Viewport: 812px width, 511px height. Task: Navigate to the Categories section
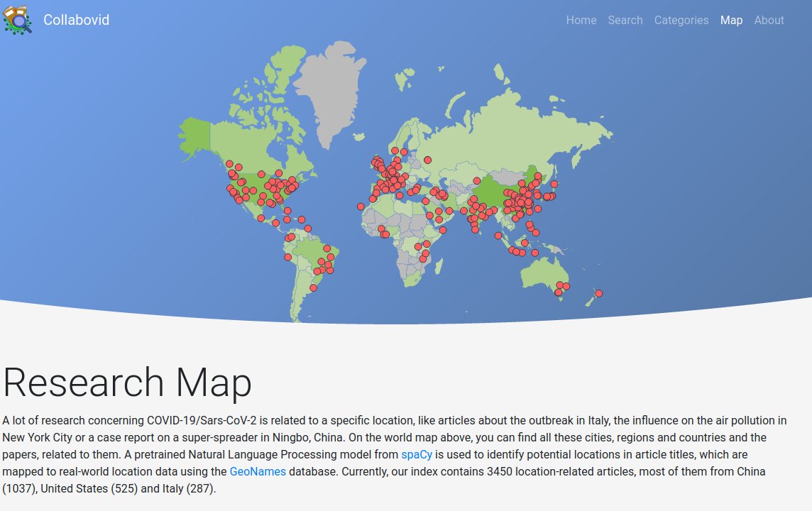681,20
